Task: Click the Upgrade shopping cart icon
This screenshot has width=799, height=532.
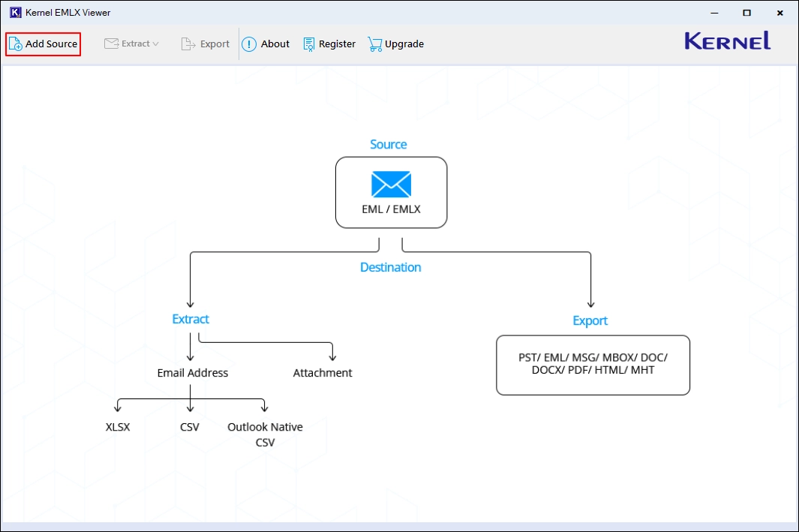Action: [x=374, y=44]
